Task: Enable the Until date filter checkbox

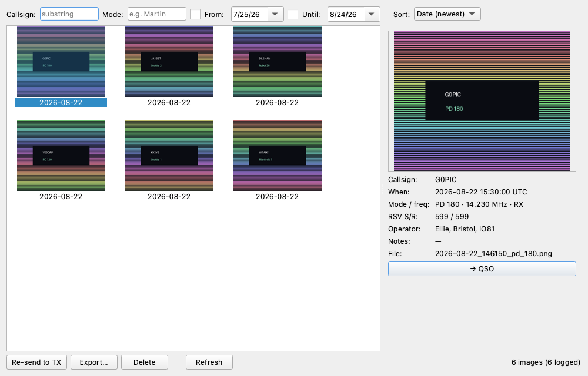Action: 292,14
